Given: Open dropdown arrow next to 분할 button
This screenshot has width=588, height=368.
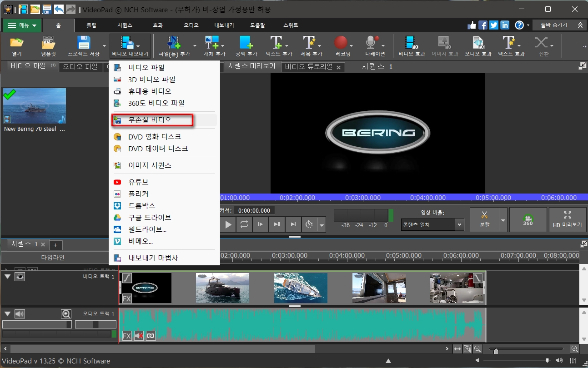Looking at the screenshot, I should (x=503, y=220).
